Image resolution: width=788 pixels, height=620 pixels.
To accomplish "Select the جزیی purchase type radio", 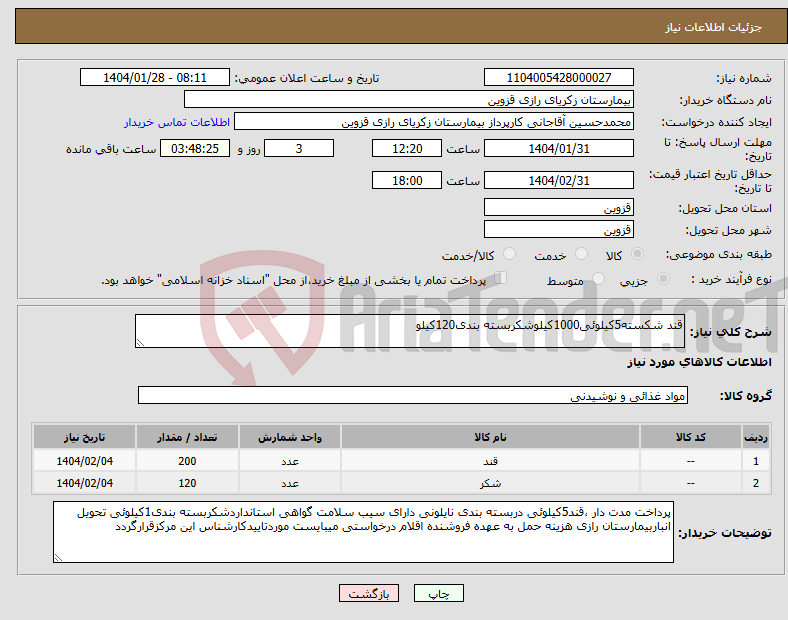I will (x=663, y=278).
